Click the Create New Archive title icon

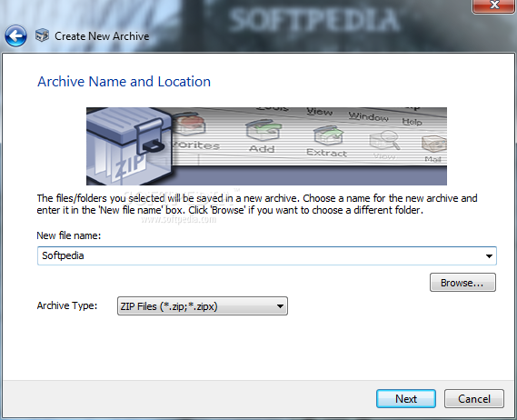tap(42, 35)
